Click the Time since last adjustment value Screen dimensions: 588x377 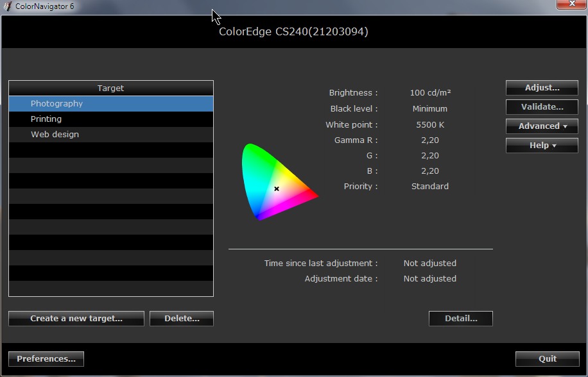coord(429,263)
